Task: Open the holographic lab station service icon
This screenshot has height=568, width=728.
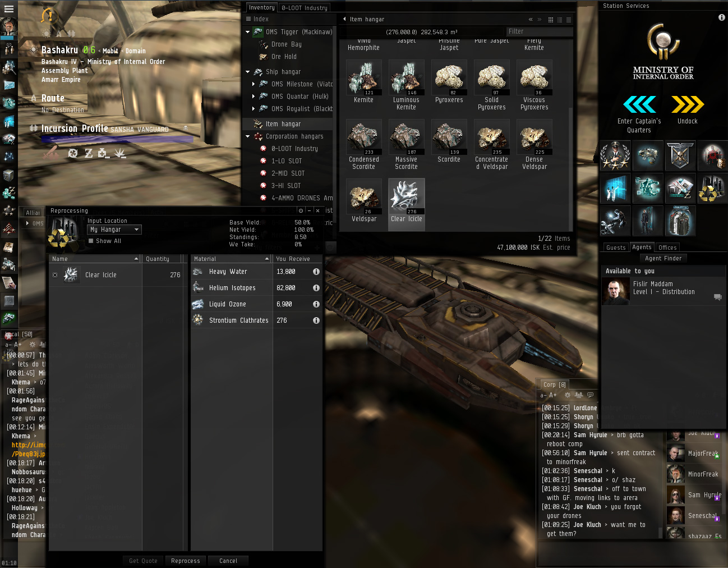Action: (x=615, y=188)
